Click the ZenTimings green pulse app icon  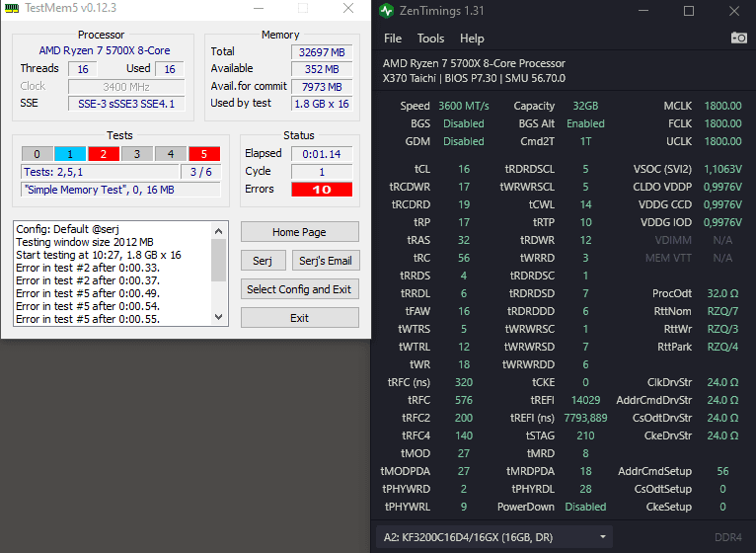coord(386,11)
